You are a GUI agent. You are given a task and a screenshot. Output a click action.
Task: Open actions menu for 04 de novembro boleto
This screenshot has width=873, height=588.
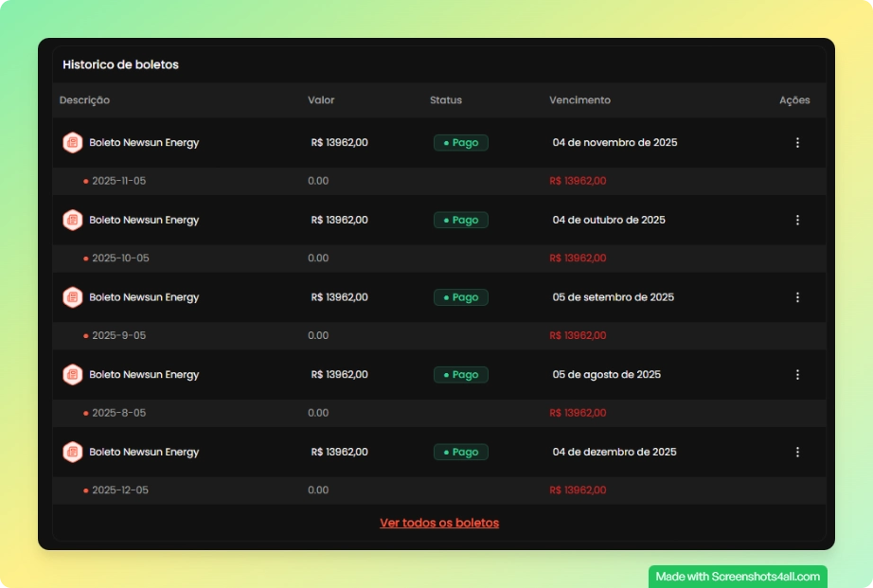(x=797, y=143)
